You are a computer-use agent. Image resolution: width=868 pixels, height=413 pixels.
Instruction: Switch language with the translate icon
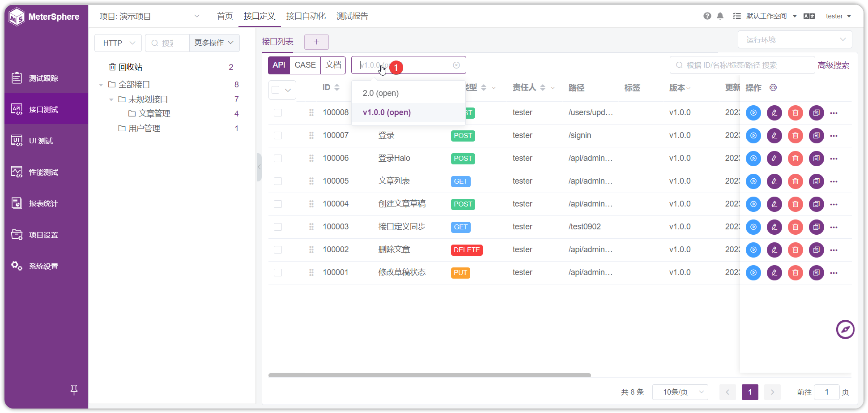click(809, 16)
